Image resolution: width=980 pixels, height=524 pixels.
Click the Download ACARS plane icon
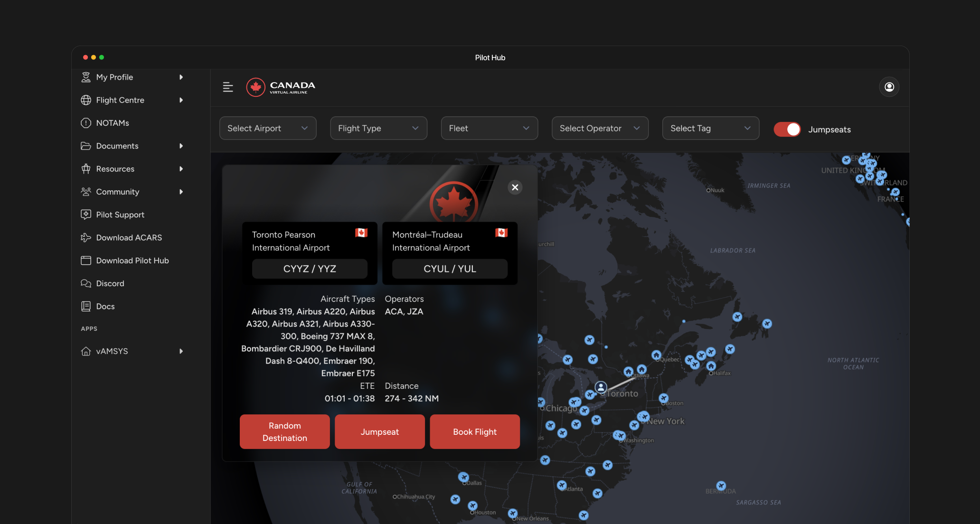pyautogui.click(x=86, y=238)
